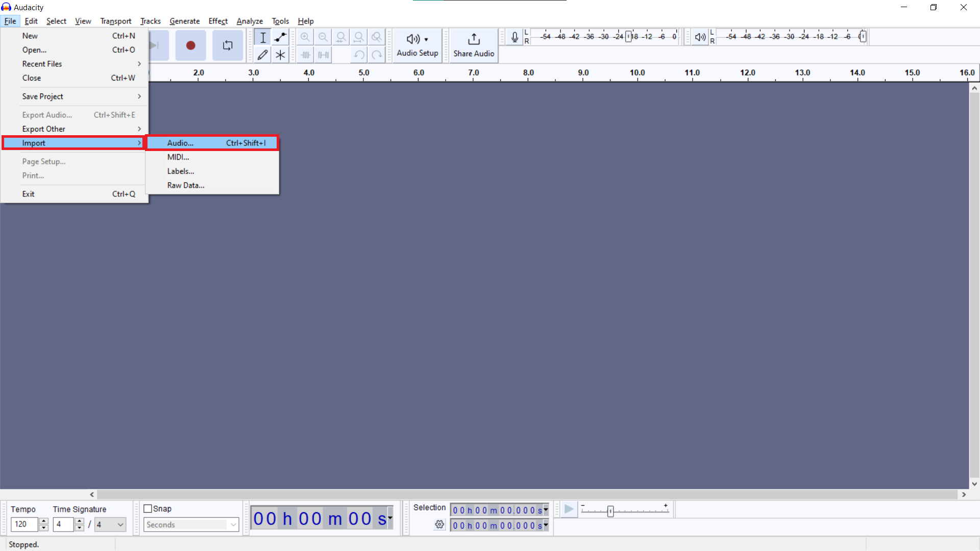
Task: Click the Trim Audio Outside Selection icon
Action: (x=305, y=55)
